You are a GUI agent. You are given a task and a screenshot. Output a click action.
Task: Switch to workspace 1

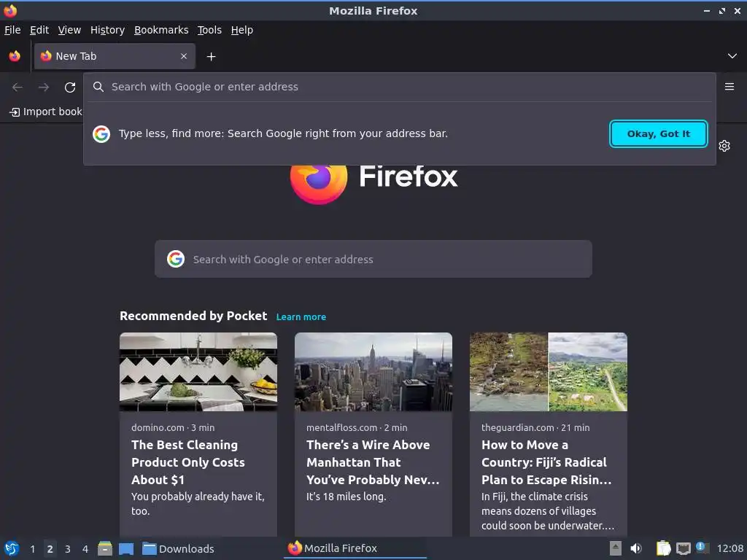(32, 549)
